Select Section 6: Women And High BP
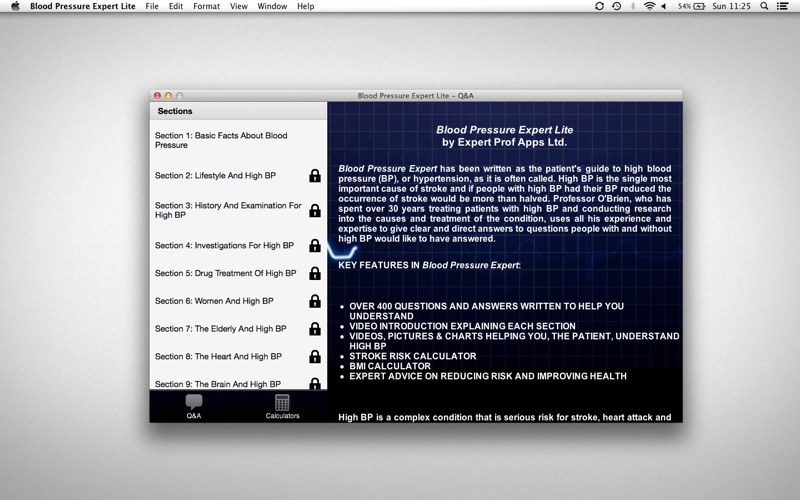This screenshot has height=500, width=800. click(238, 301)
